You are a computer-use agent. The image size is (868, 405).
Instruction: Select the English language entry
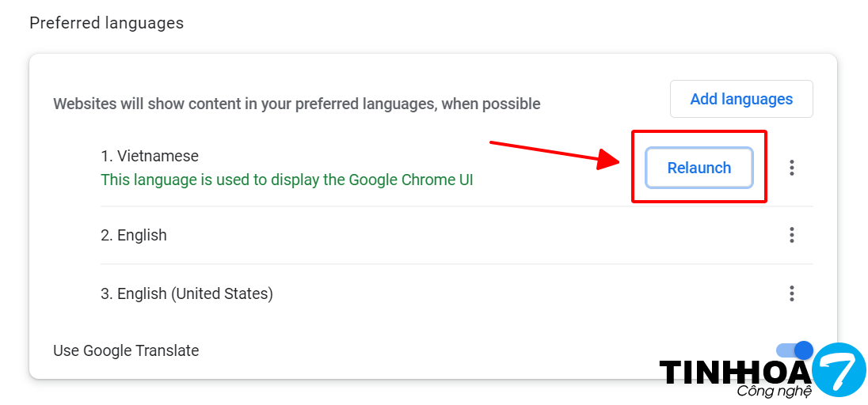(x=142, y=235)
